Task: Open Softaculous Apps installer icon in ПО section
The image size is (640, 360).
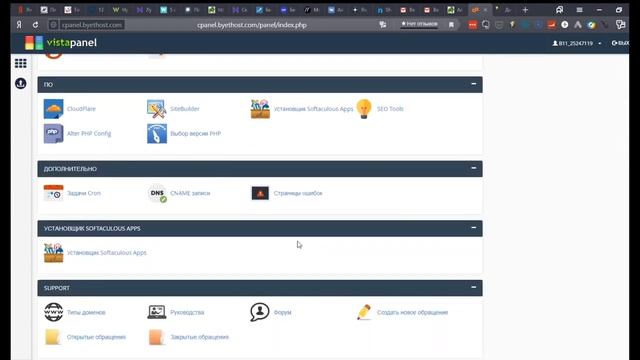Action: tap(260, 109)
